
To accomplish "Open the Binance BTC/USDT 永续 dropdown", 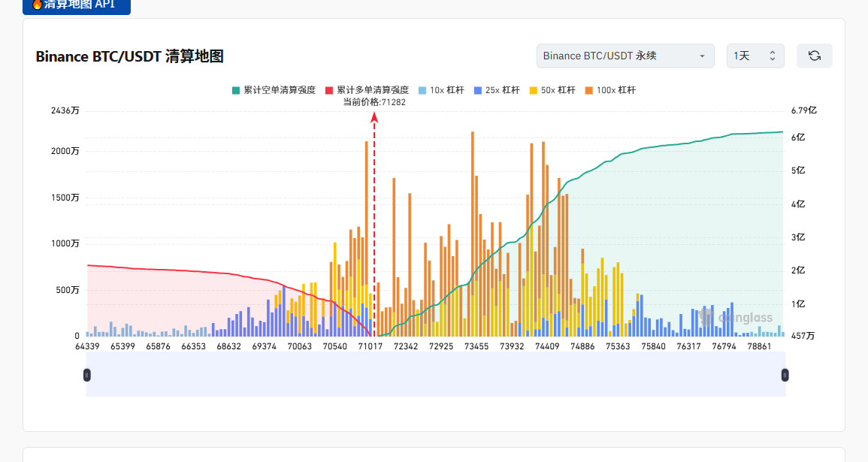I will click(x=625, y=56).
